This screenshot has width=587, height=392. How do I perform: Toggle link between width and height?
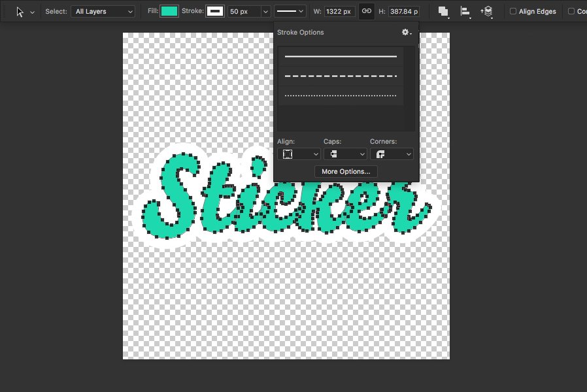[367, 11]
